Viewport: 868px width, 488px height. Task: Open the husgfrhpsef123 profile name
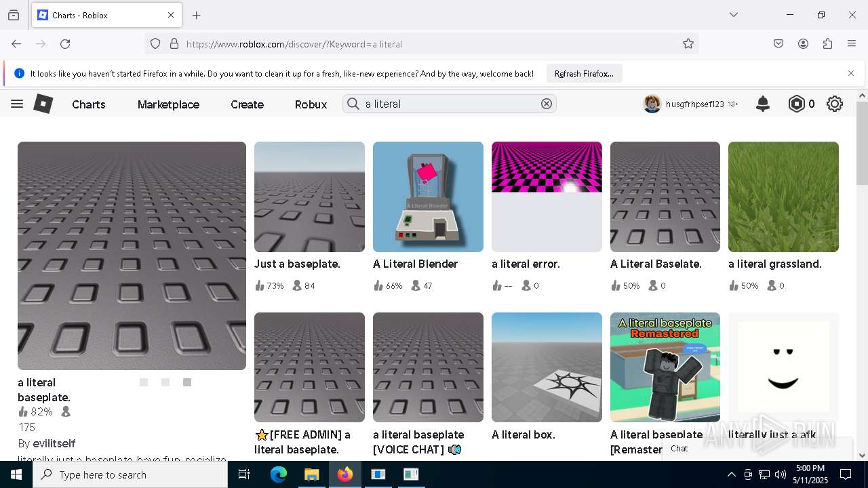click(x=695, y=104)
